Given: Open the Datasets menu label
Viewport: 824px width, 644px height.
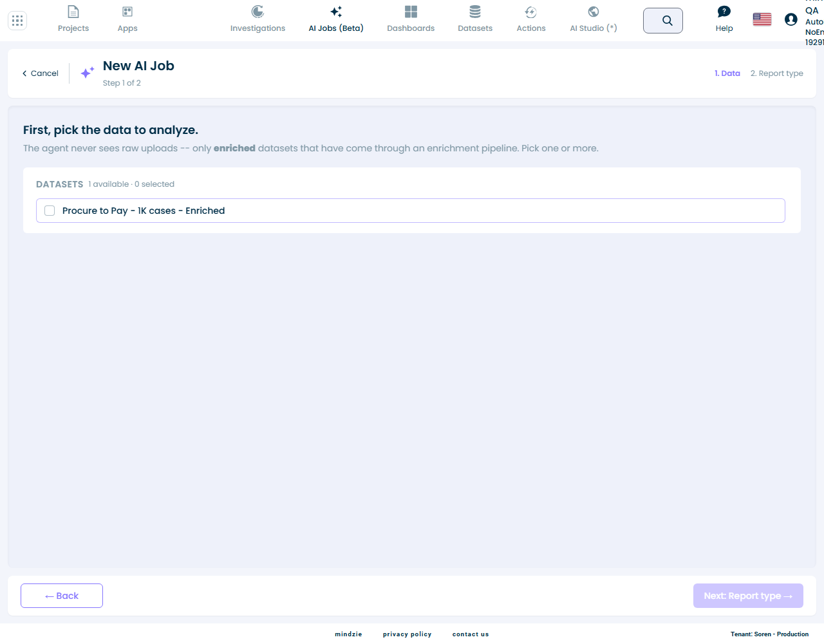Looking at the screenshot, I should (475, 28).
